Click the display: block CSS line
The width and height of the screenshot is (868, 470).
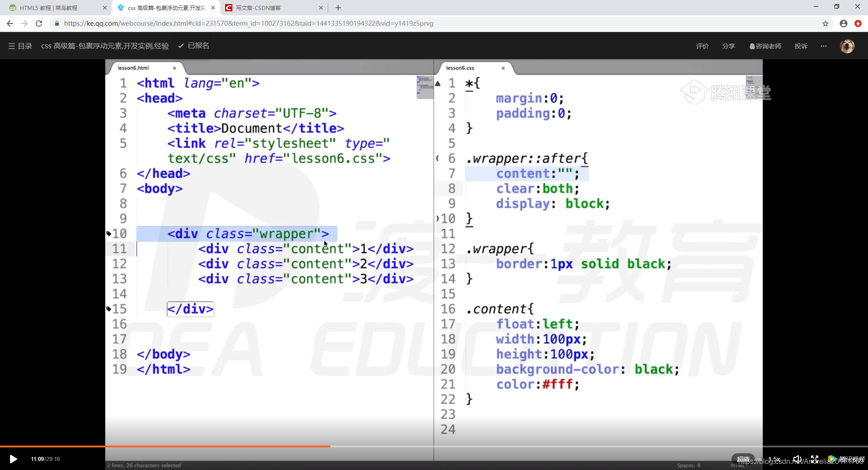553,204
